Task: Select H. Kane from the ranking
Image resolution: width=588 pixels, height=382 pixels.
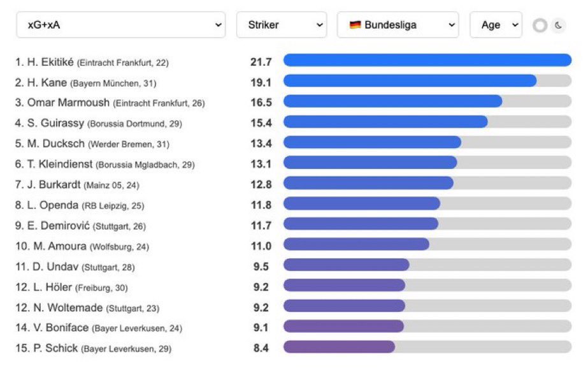Action: [x=47, y=82]
